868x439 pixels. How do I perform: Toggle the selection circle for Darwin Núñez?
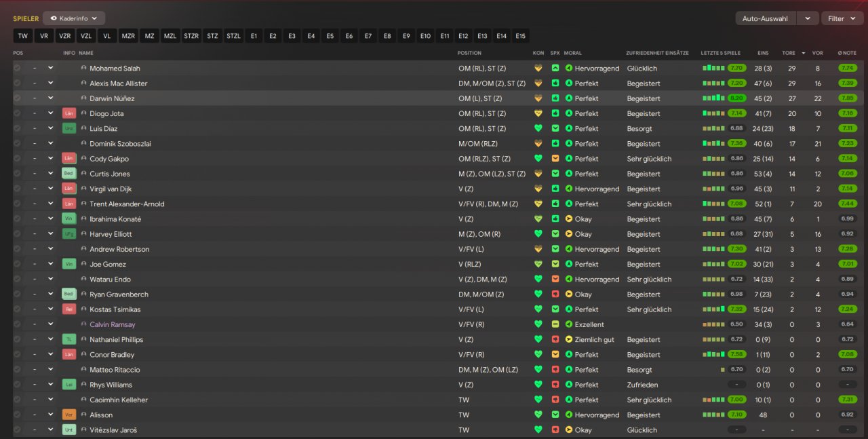click(x=17, y=98)
